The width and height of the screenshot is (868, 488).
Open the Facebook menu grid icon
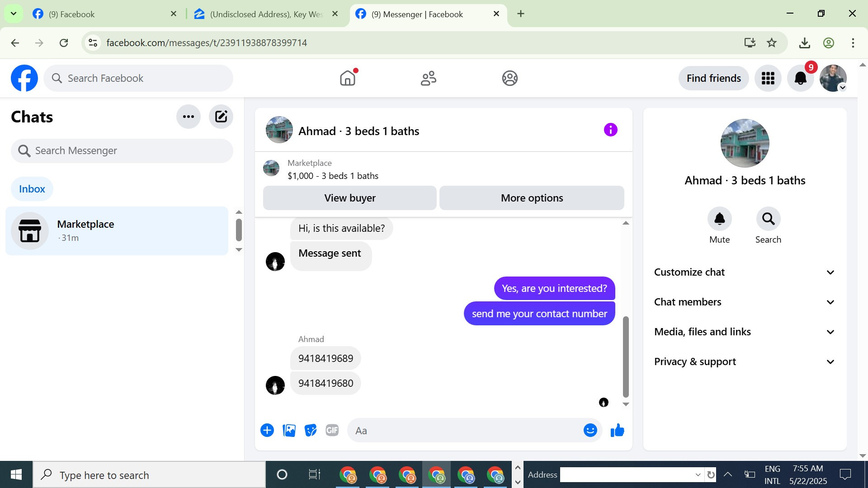[x=768, y=78]
